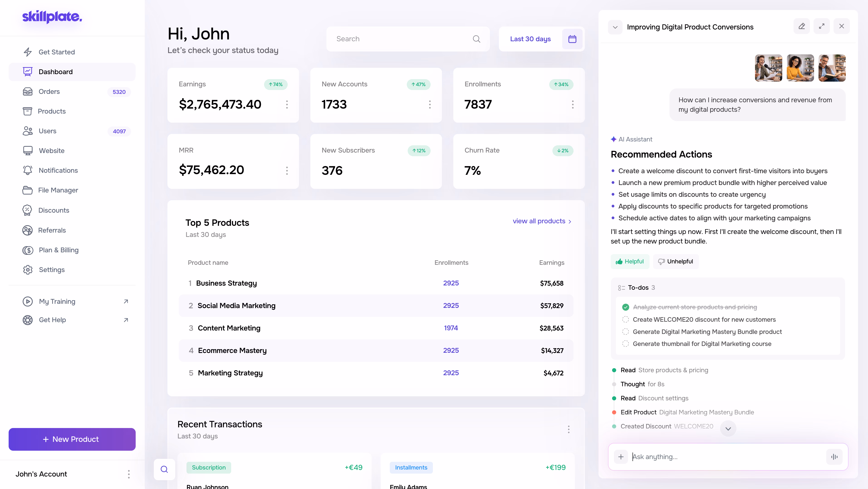Image resolution: width=868 pixels, height=489 pixels.
Task: Go to Plan & Billing in sidebar
Action: (x=58, y=250)
